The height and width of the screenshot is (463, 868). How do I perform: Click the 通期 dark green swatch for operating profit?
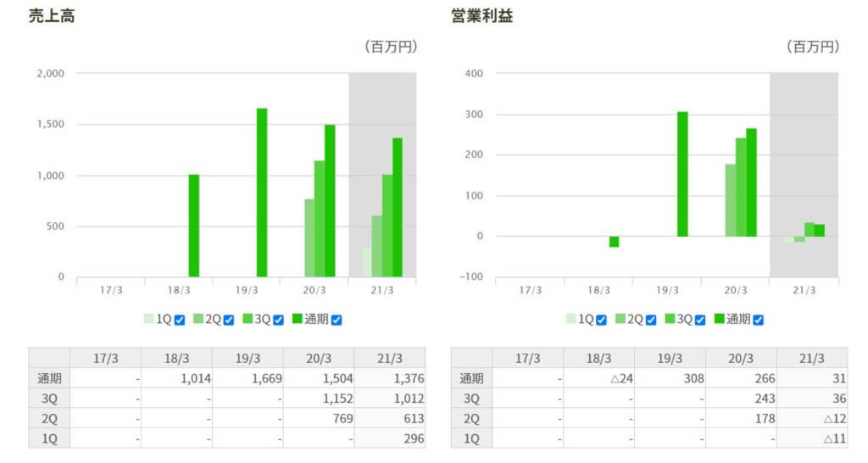tap(720, 320)
